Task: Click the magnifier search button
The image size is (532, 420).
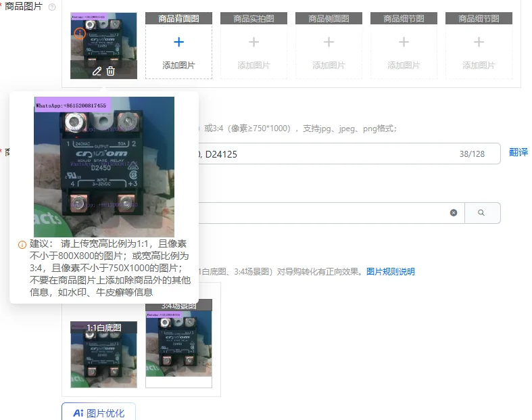Action: tap(482, 213)
